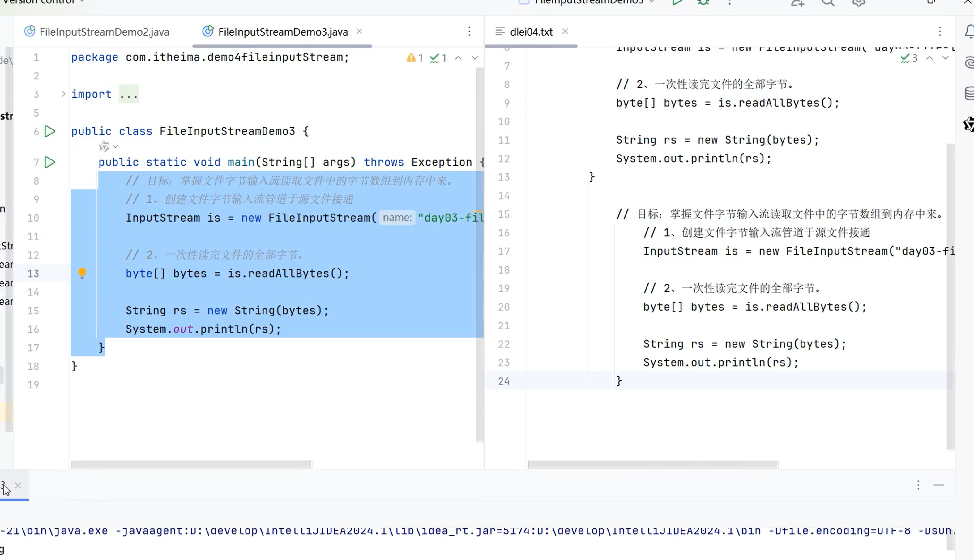Go to next highlighted problem in Java editor

pos(475,58)
